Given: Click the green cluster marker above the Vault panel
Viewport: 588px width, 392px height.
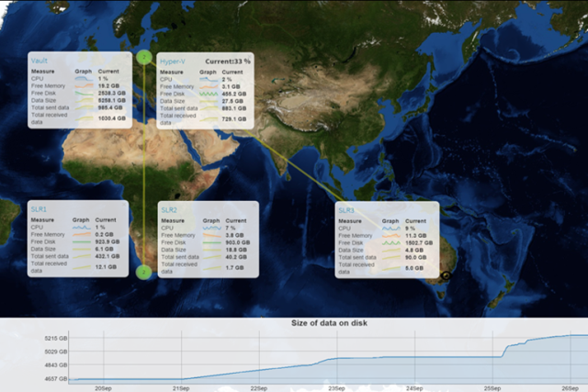Looking at the screenshot, I should click(144, 57).
